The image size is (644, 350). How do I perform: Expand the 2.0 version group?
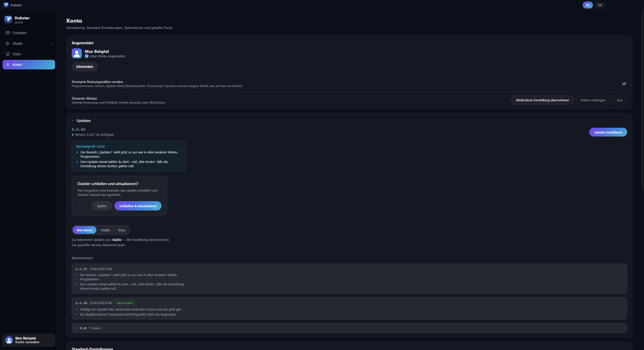coord(76,328)
